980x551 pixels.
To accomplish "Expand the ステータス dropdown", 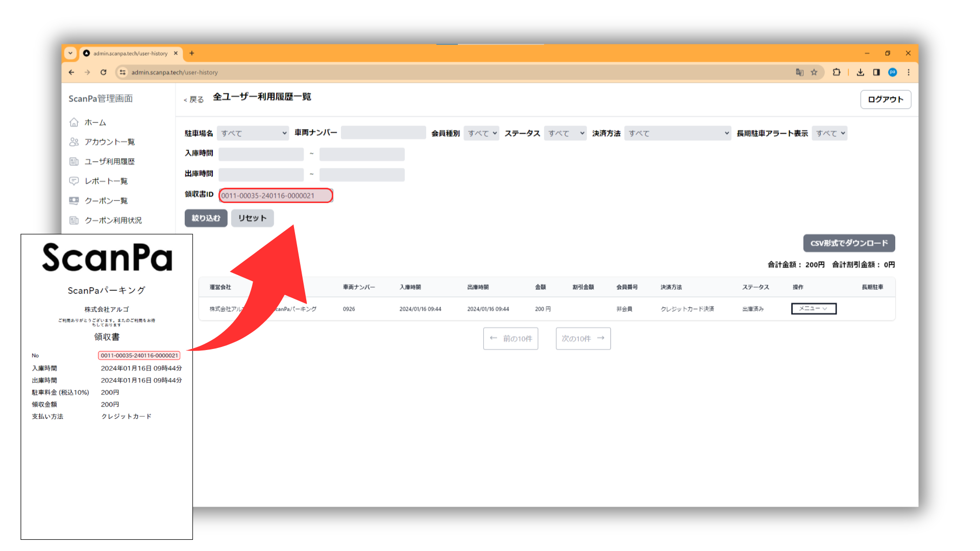I will coord(565,133).
